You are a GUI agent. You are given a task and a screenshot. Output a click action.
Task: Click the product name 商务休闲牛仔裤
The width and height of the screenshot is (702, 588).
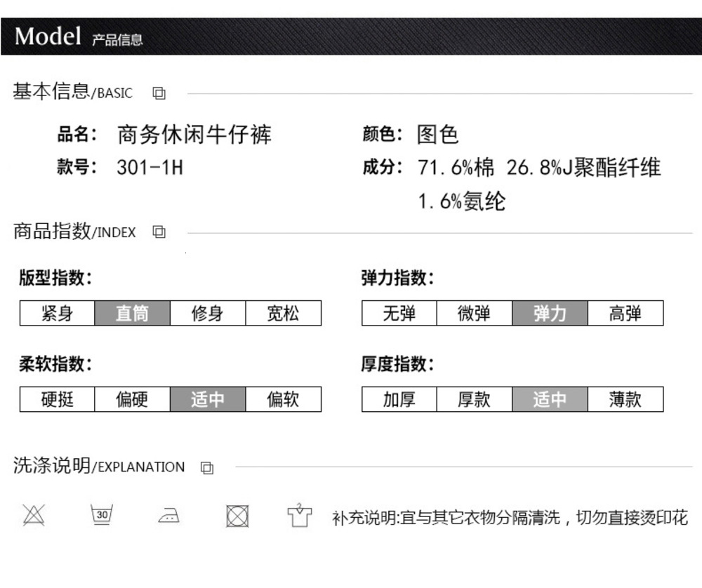(194, 134)
